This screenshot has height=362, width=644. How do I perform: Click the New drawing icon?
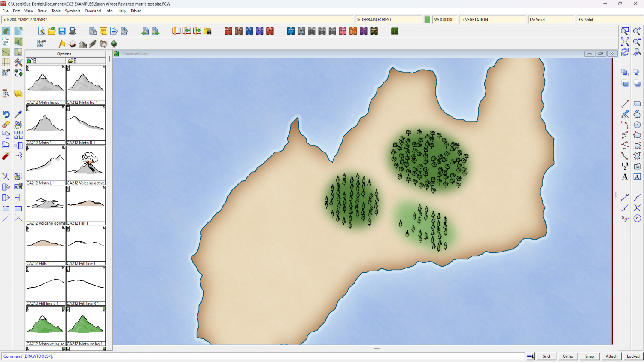pos(41,31)
